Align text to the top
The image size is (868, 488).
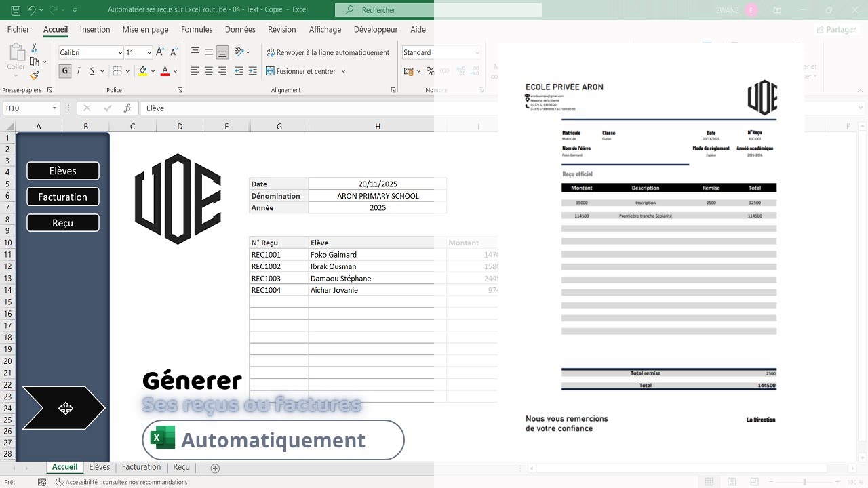click(x=195, y=52)
